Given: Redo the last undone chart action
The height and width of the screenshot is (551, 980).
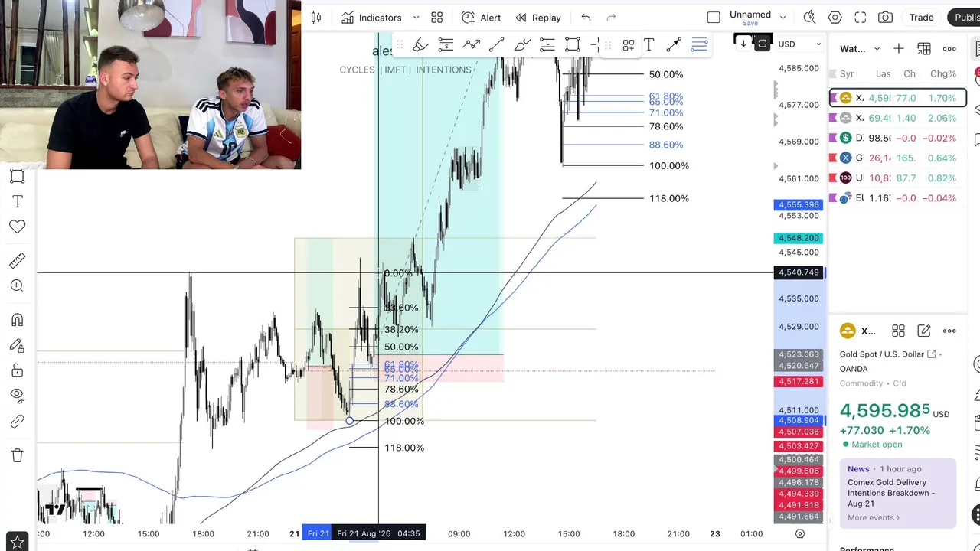Looking at the screenshot, I should pyautogui.click(x=611, y=18).
